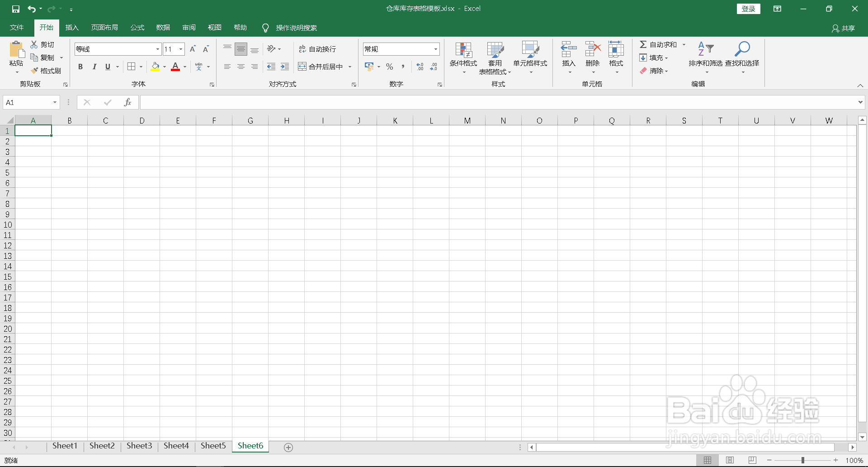Decrease indent level

pyautogui.click(x=271, y=67)
